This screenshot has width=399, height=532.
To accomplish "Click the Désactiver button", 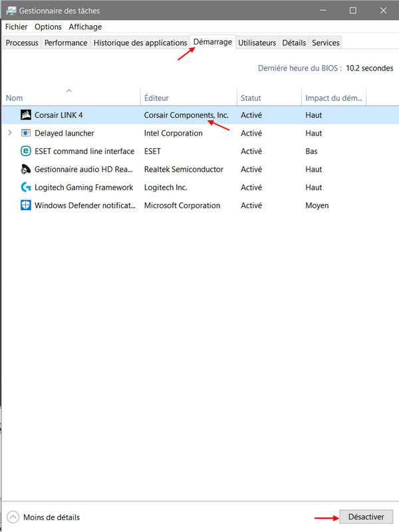I will [x=366, y=517].
